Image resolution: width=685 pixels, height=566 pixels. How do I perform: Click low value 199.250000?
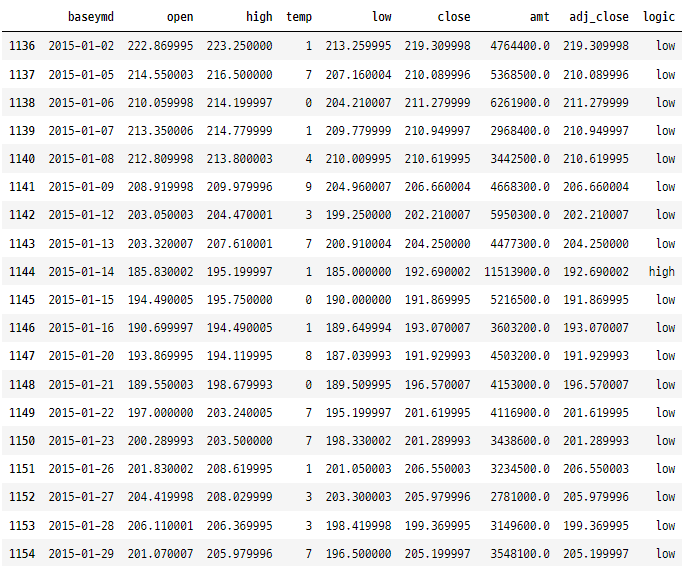point(358,214)
